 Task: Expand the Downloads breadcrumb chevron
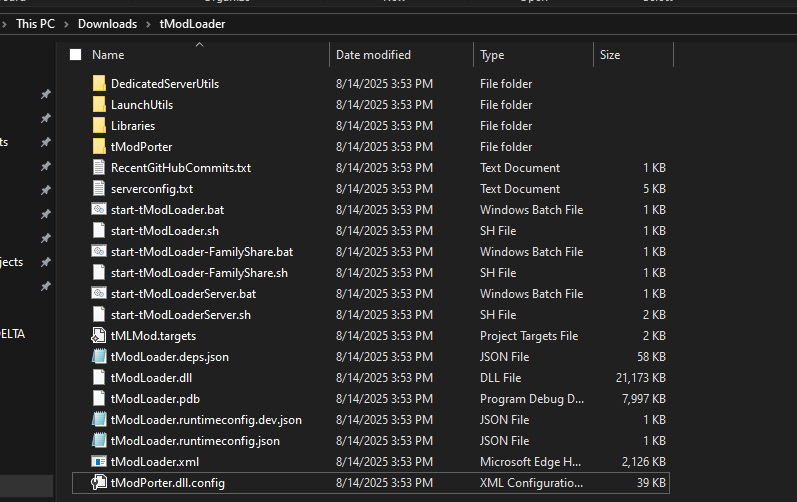click(149, 23)
